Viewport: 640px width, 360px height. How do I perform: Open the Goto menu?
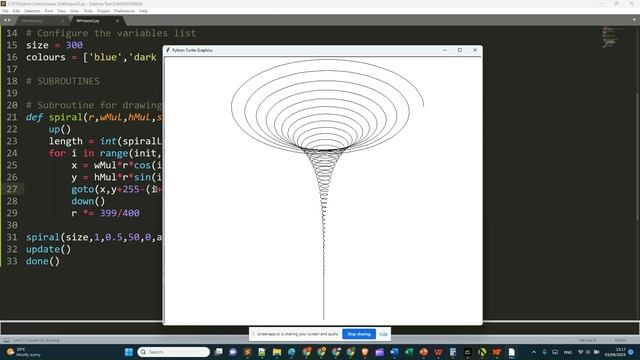75,11
